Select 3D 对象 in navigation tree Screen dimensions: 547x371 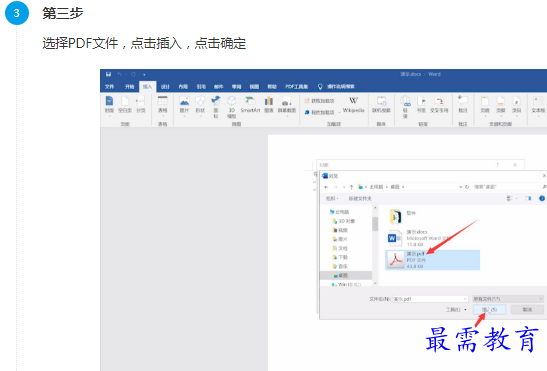point(344,221)
